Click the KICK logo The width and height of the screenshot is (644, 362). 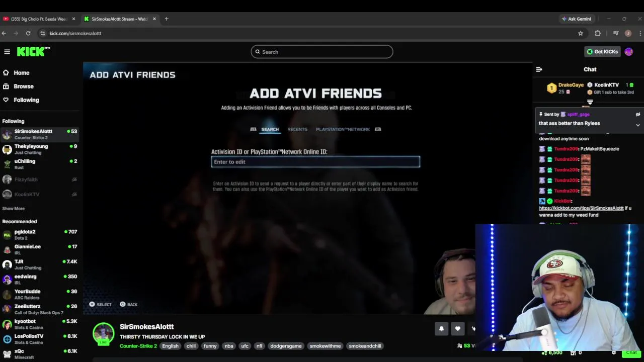coord(33,51)
